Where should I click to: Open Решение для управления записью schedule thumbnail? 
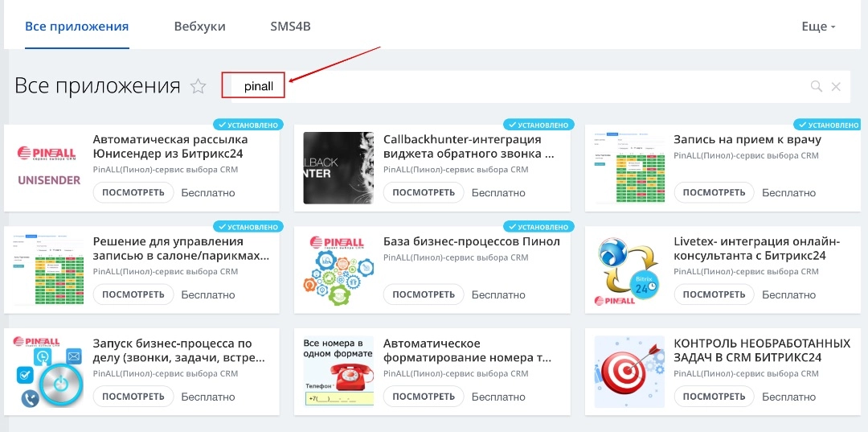pos(49,269)
